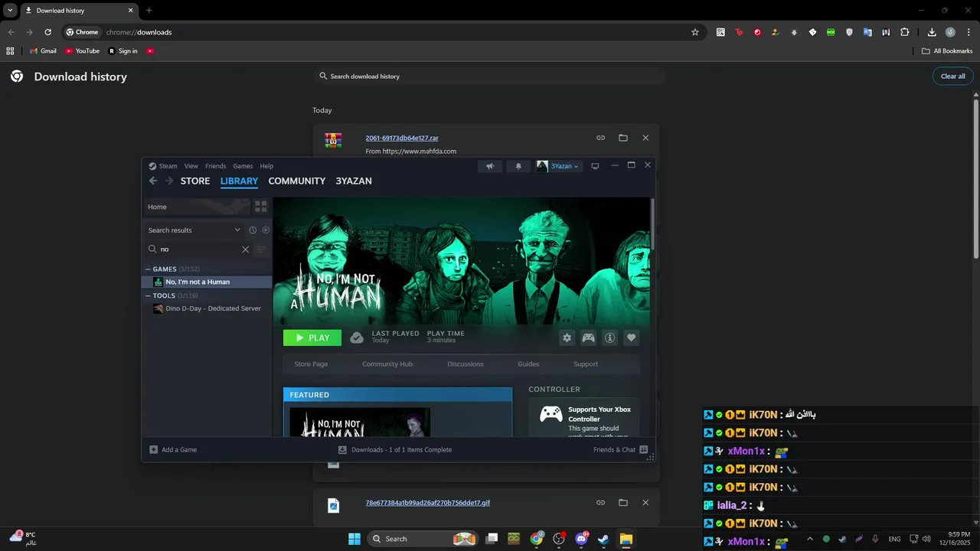Open cloud status checkmark icon next to Play
Screen dimensions: 980x551
357,337
